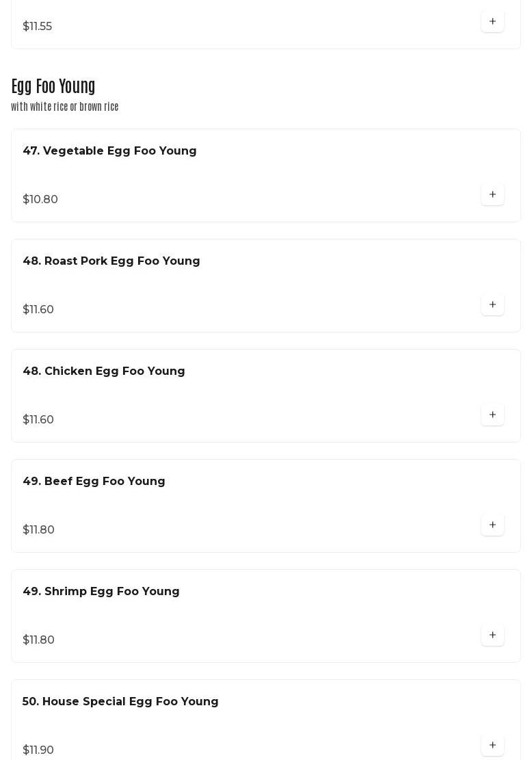
Task: Select the $11.90 House Special price
Action: tap(38, 750)
